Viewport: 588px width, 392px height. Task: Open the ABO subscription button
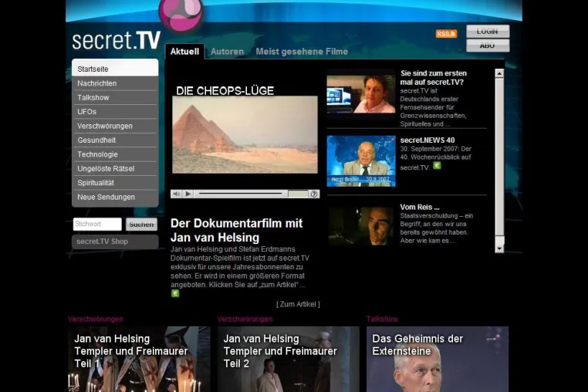[x=488, y=46]
